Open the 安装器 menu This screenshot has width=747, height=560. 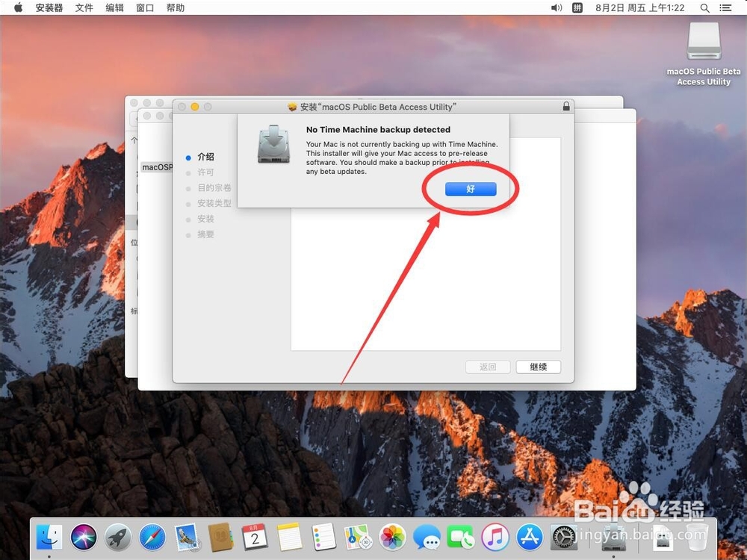point(49,7)
